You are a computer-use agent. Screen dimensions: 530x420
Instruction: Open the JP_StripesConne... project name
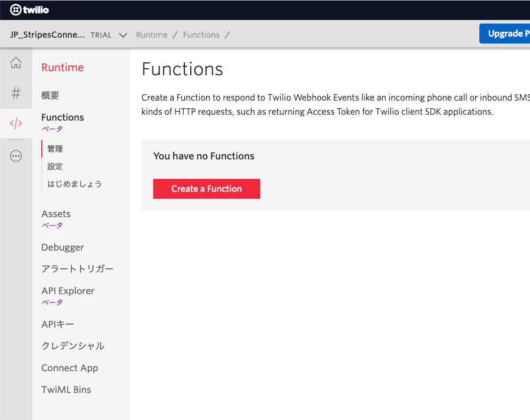[x=47, y=35]
